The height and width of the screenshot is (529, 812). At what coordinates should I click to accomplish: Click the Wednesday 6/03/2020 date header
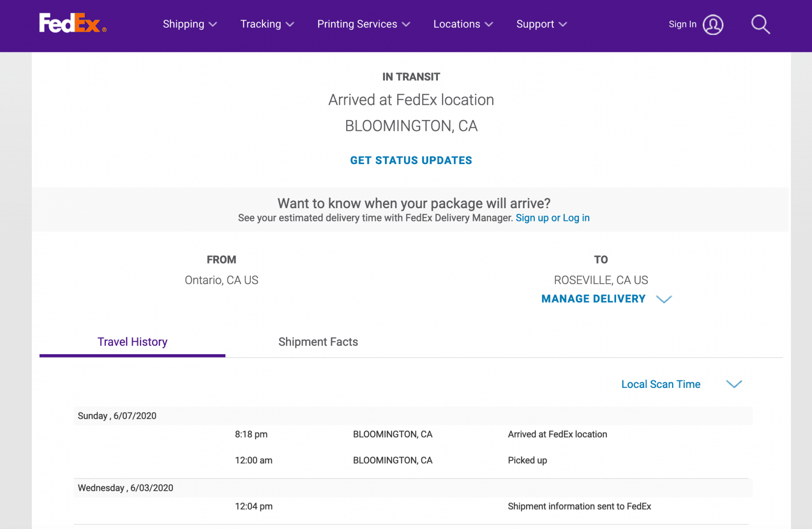(125, 488)
